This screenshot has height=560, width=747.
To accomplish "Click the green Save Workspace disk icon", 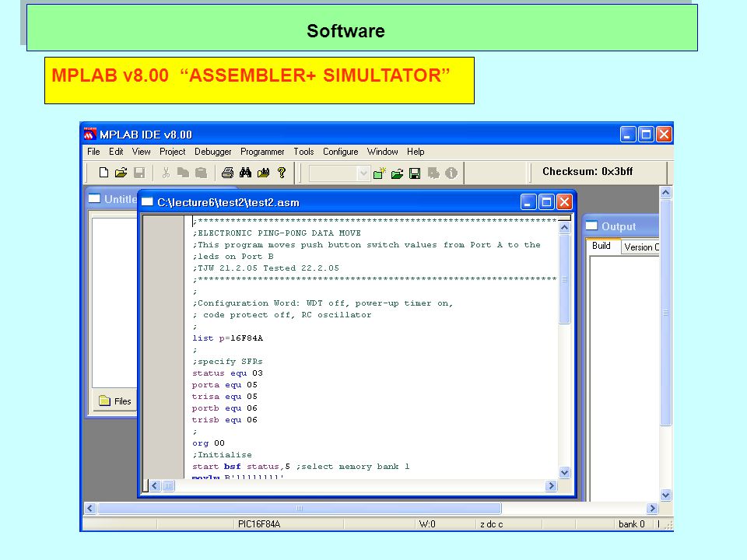I will (x=415, y=173).
